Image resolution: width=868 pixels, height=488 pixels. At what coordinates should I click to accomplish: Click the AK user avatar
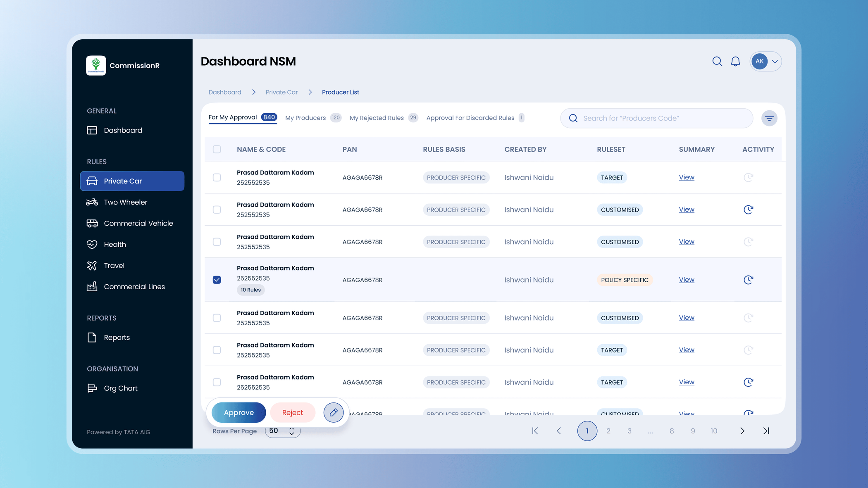tap(759, 61)
